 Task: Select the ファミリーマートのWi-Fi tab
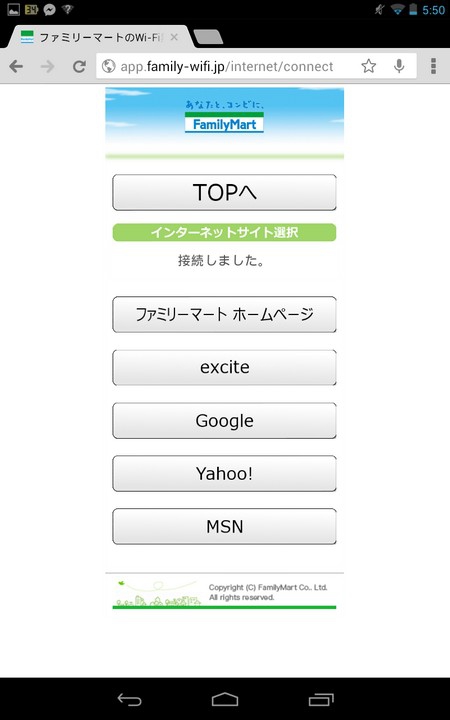[94, 37]
